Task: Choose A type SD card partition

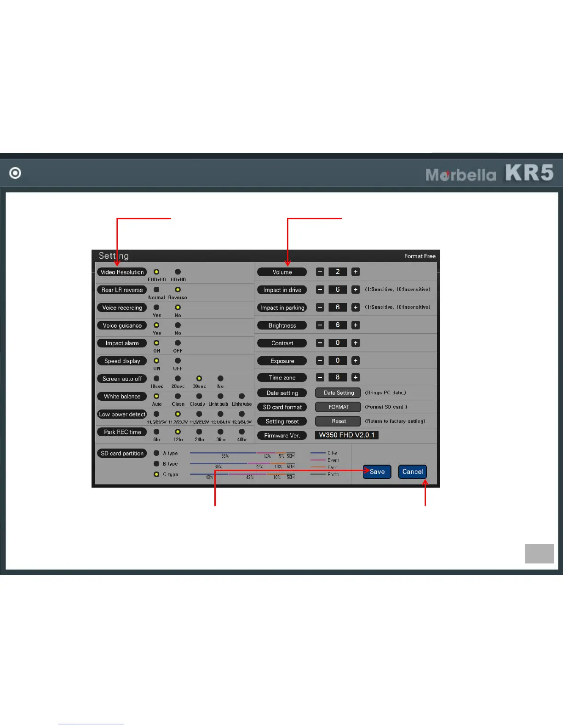Action: pos(156,453)
